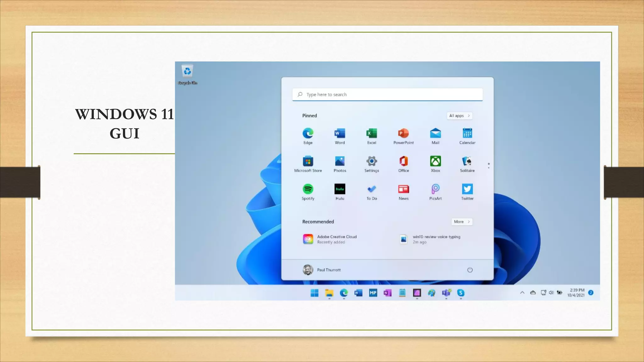
Task: Launch the Hulu app
Action: (x=340, y=192)
